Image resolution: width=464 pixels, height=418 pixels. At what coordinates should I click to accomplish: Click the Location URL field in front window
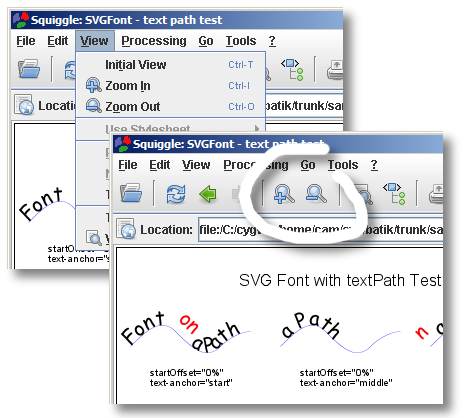pyautogui.click(x=321, y=229)
